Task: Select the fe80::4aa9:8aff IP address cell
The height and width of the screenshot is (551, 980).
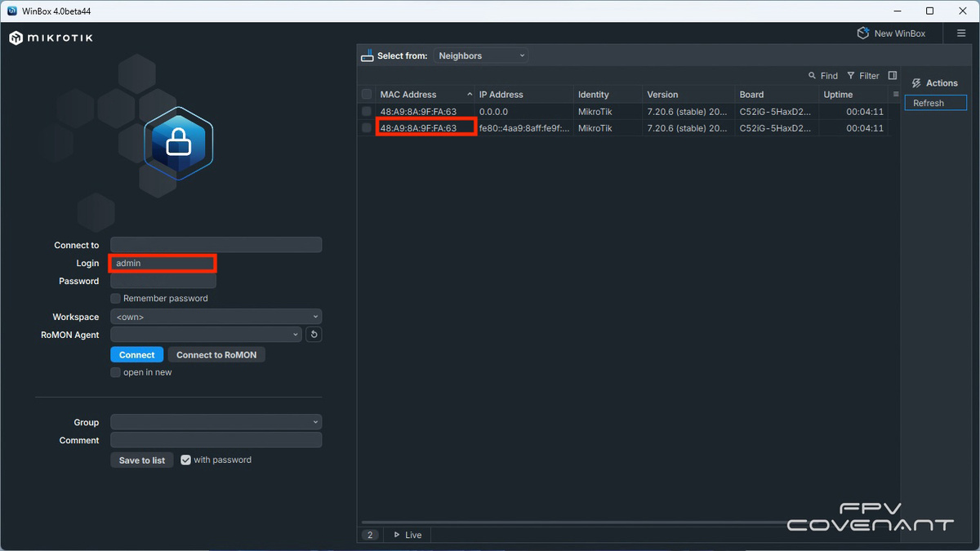Action: click(x=524, y=128)
